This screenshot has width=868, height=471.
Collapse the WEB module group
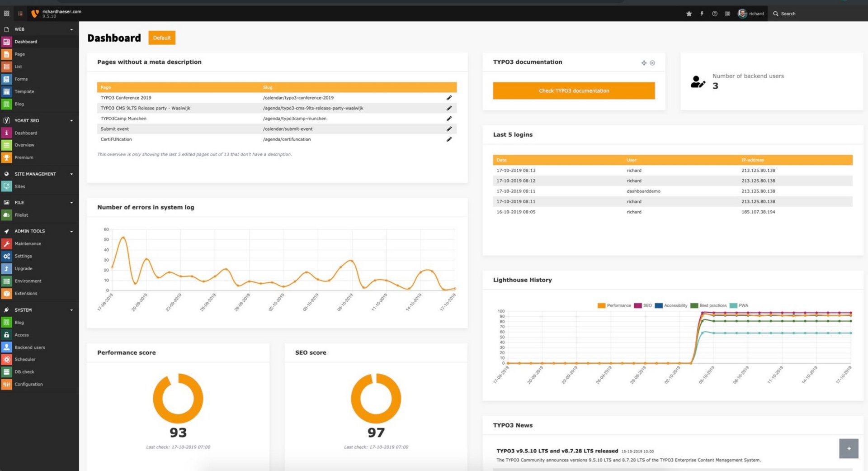coord(39,29)
